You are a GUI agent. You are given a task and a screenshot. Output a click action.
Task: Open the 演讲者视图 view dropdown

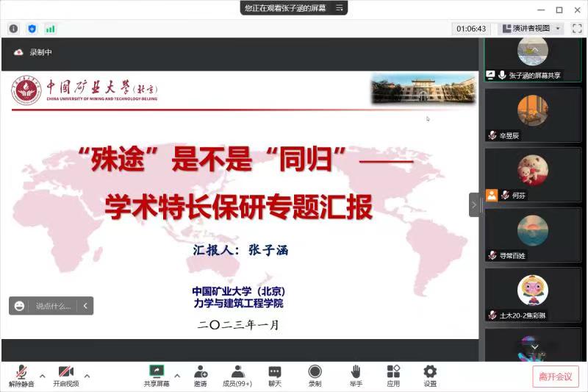[x=531, y=29]
